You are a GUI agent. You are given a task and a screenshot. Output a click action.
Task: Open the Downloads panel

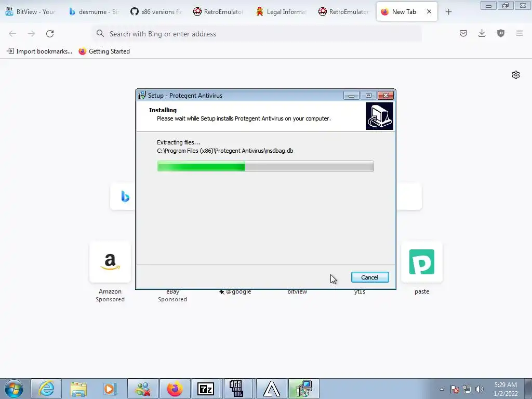[482, 33]
